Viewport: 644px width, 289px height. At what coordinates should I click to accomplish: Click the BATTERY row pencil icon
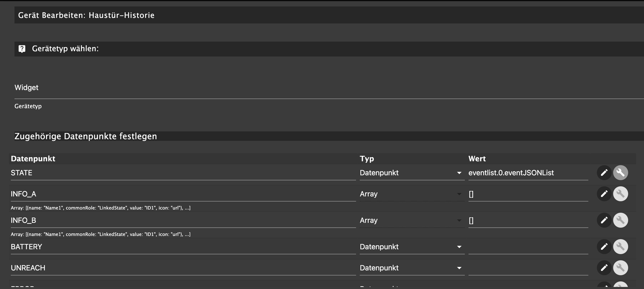pyautogui.click(x=604, y=247)
